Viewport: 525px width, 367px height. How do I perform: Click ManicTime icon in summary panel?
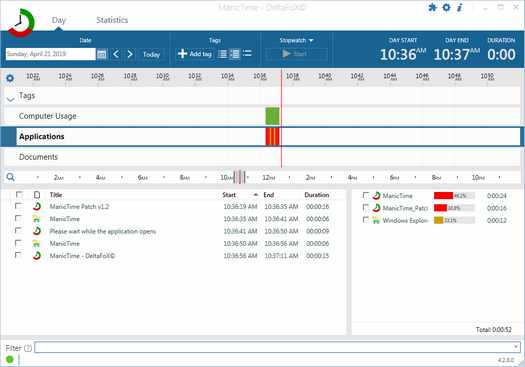pos(376,196)
